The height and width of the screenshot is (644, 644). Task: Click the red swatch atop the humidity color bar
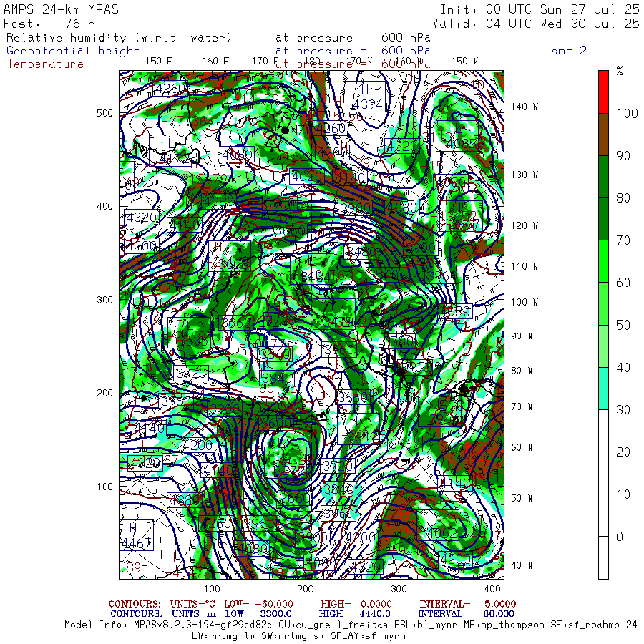tap(603, 92)
